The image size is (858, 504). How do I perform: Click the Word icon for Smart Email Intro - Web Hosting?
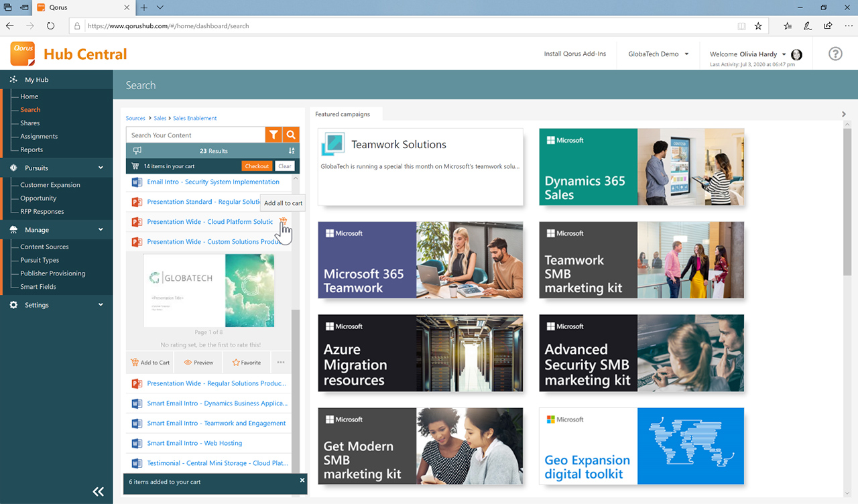(x=137, y=443)
